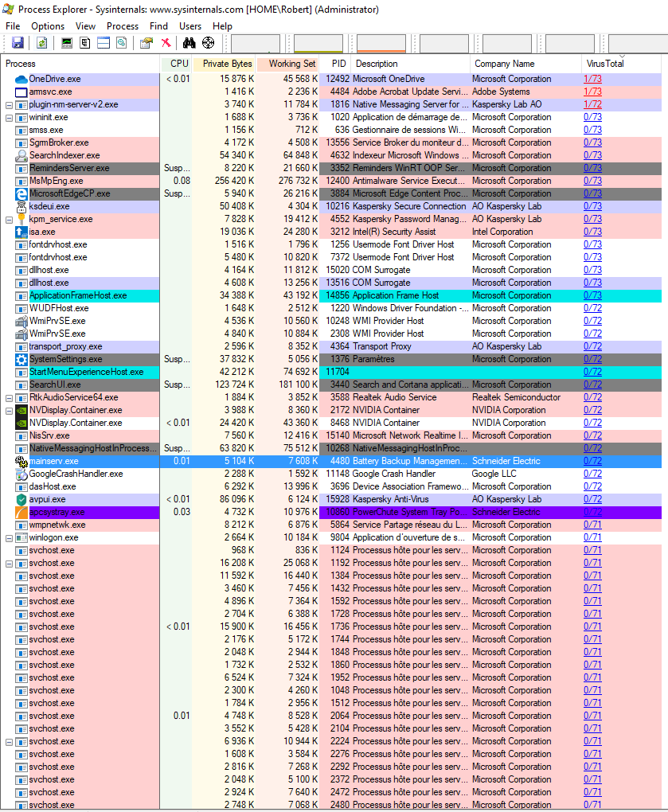
Task: Select the transport_proxy.exe process row
Action: click(331, 346)
